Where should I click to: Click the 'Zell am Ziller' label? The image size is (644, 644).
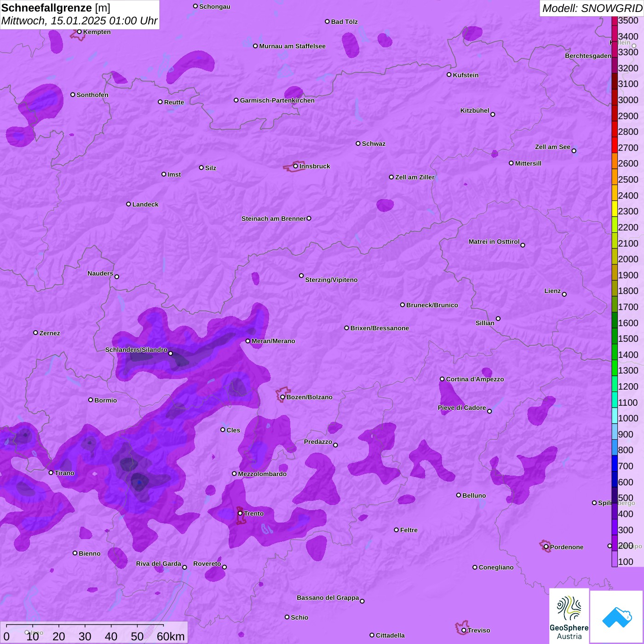pos(415,177)
